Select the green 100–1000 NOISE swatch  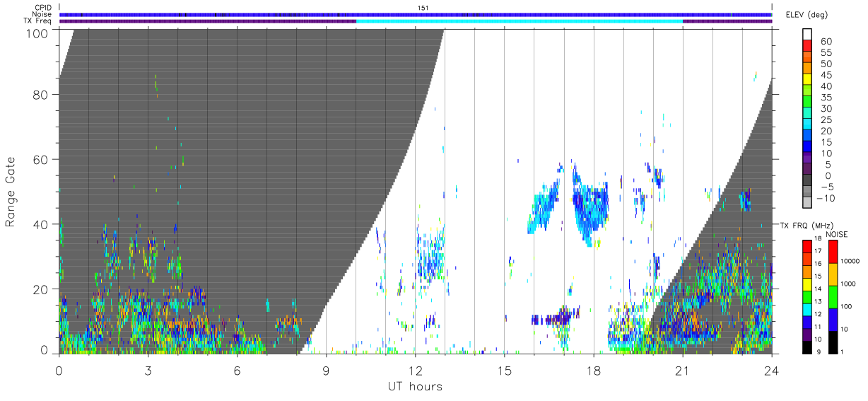tap(833, 296)
